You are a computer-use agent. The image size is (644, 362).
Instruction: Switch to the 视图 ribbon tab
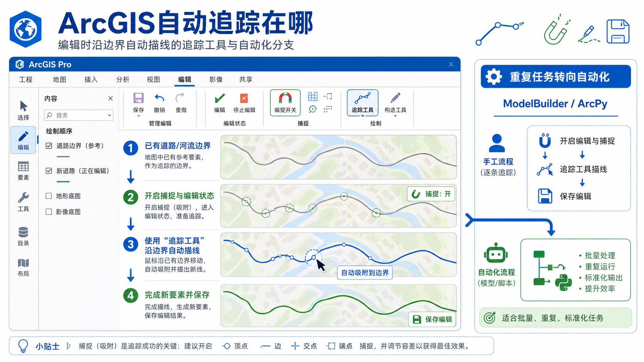[153, 79]
